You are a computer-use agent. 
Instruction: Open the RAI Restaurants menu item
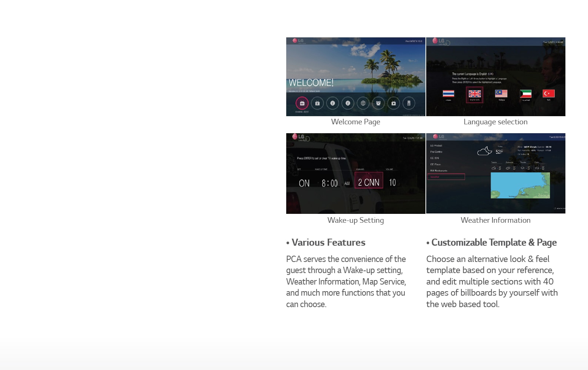click(439, 171)
